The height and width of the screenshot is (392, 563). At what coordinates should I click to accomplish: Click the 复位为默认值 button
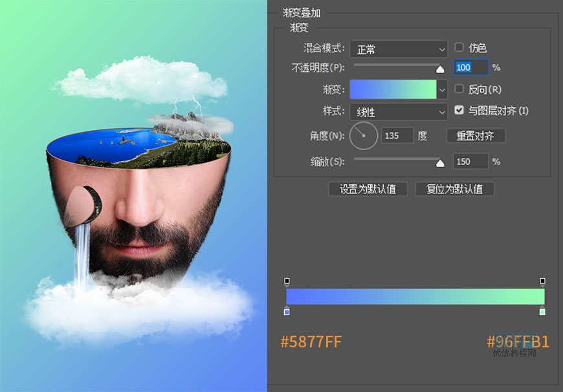(x=454, y=189)
